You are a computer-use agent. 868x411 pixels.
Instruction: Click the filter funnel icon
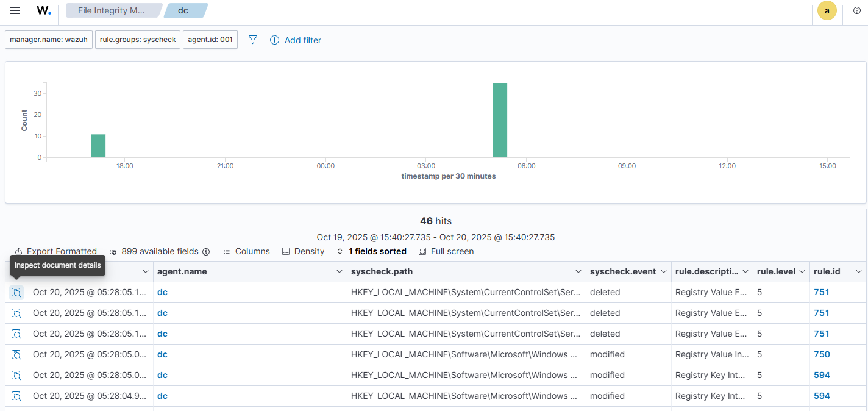coord(253,40)
